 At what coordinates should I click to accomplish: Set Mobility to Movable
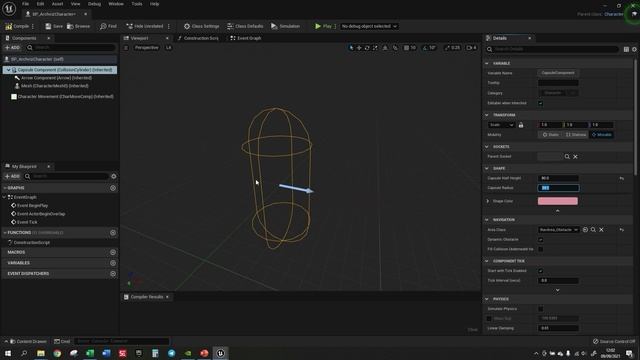tap(601, 135)
